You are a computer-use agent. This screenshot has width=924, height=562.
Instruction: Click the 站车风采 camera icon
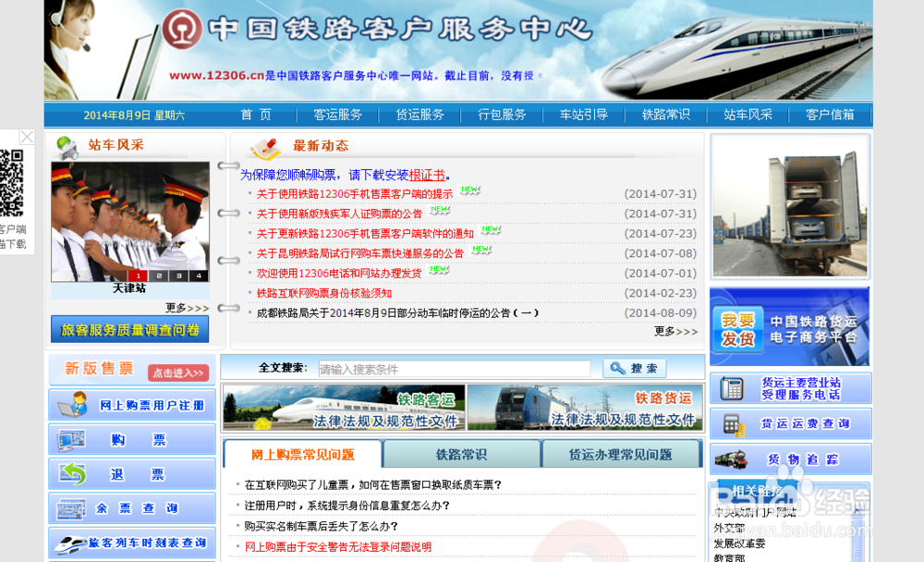pos(67,147)
